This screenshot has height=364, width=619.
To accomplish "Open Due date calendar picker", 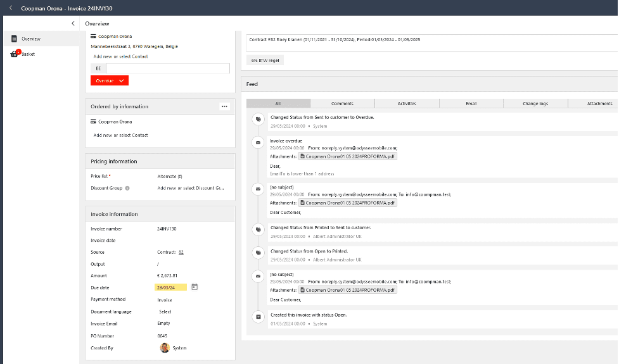I will click(195, 287).
